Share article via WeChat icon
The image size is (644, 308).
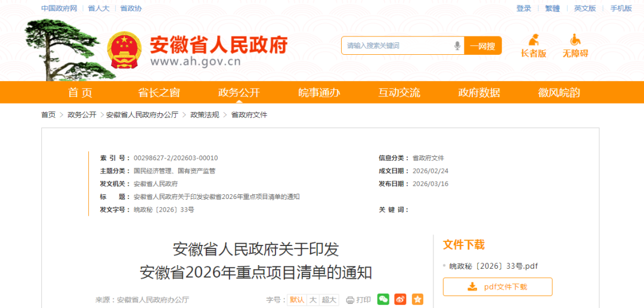pos(383,300)
